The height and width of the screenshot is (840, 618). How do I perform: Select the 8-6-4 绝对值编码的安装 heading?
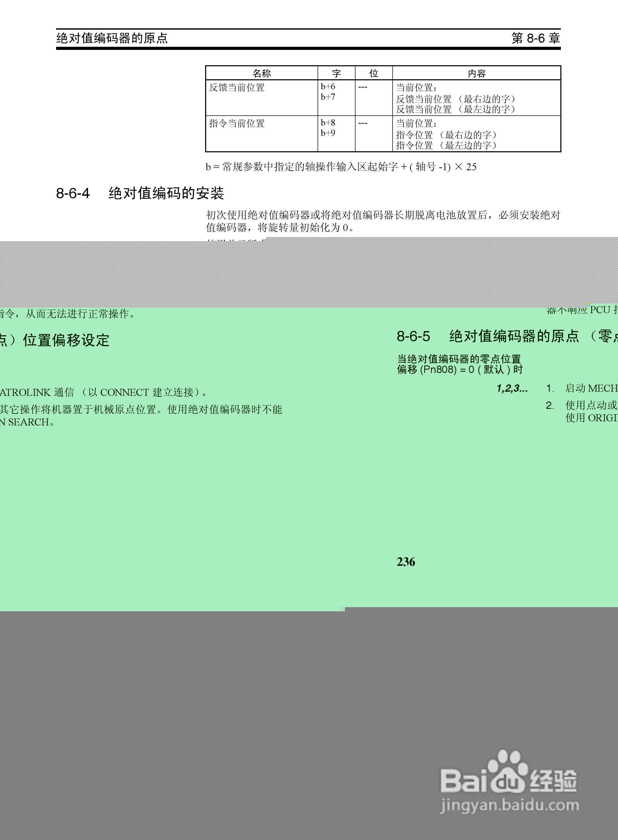click(x=140, y=194)
